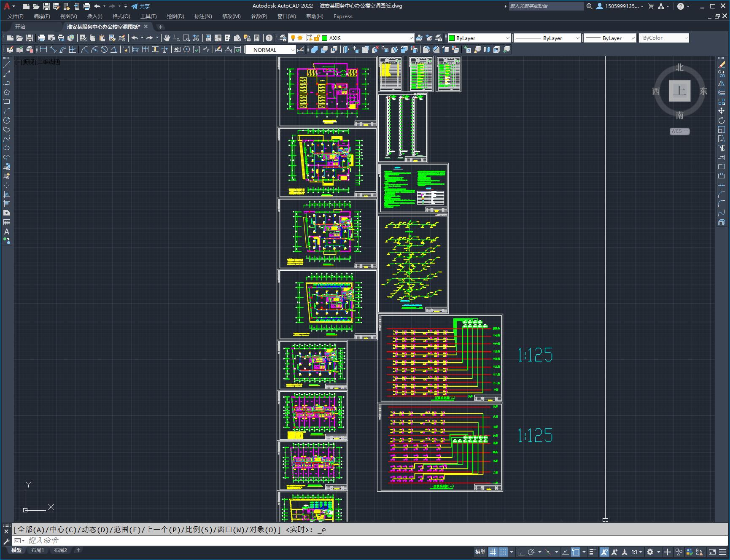Select the Rectangle draw tool

click(7, 102)
